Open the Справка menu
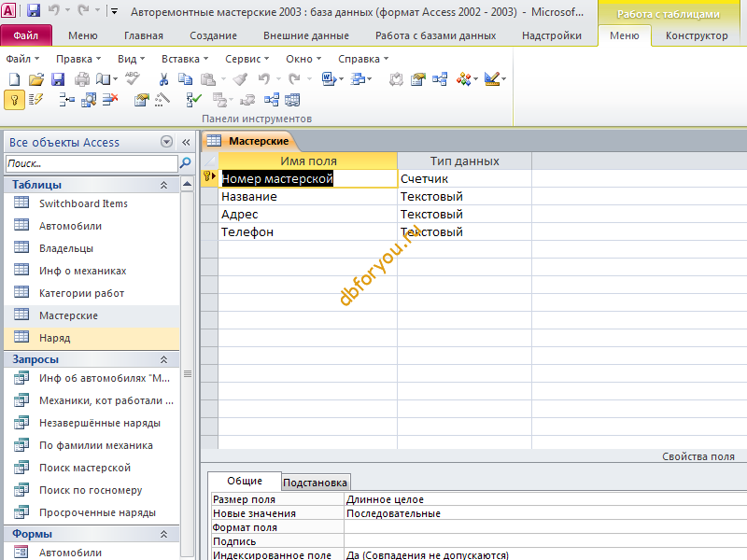Screen dimensions: 747x560 tap(363, 59)
